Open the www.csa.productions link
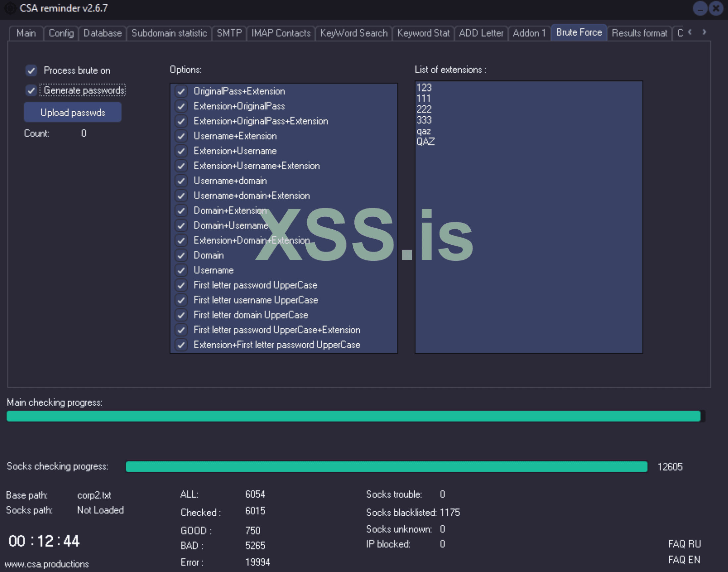Image resolution: width=728 pixels, height=572 pixels. pyautogui.click(x=46, y=564)
